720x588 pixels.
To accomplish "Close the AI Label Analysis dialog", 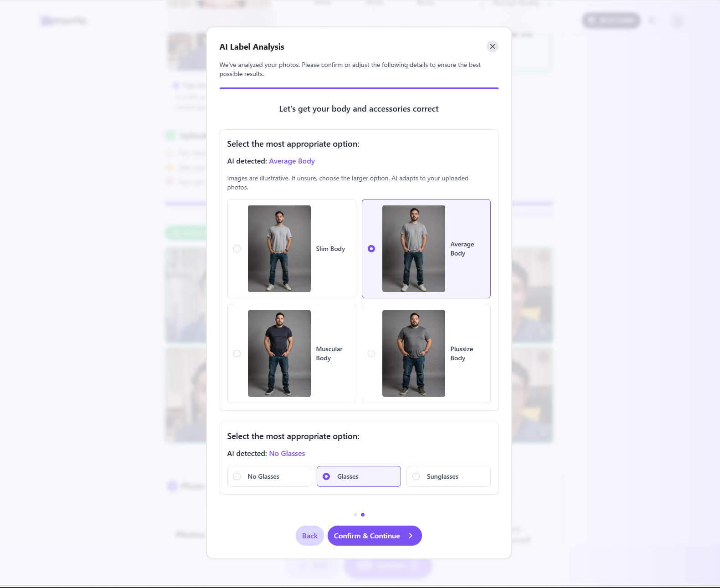I will pyautogui.click(x=492, y=46).
